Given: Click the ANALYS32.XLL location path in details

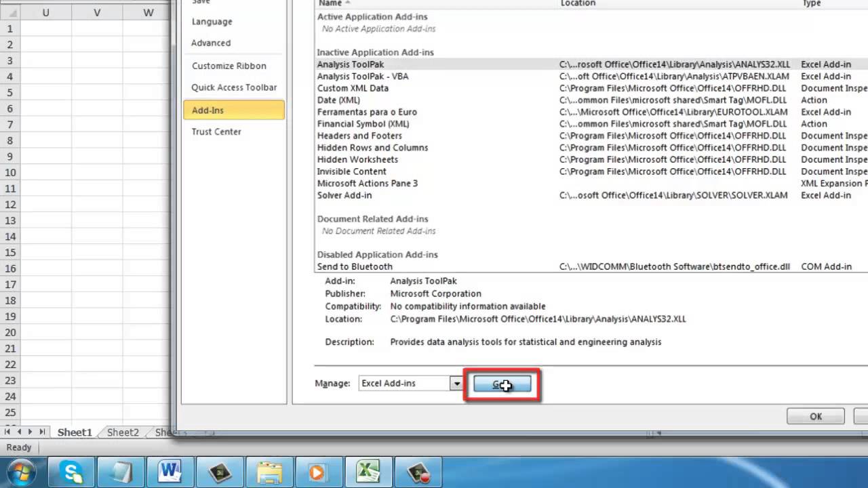Looking at the screenshot, I should [538, 319].
